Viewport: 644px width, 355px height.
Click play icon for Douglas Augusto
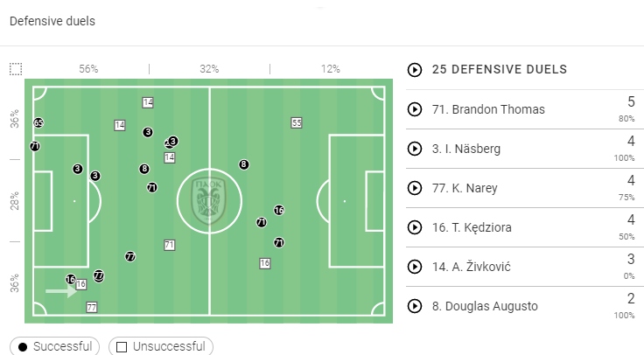tap(415, 306)
